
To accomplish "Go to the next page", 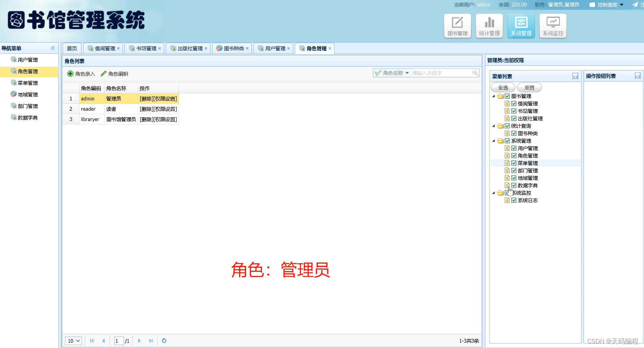I will 139,341.
